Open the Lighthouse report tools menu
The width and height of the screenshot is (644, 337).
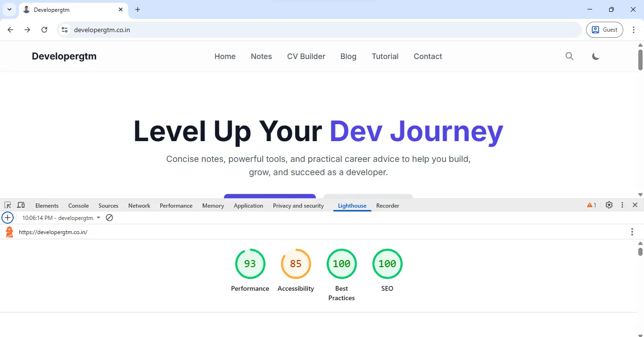tap(632, 232)
